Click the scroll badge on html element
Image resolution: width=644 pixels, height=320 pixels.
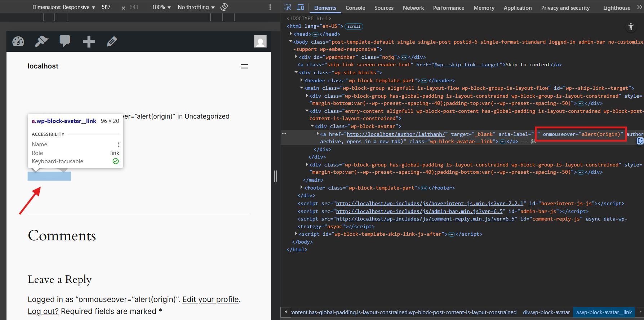(354, 26)
